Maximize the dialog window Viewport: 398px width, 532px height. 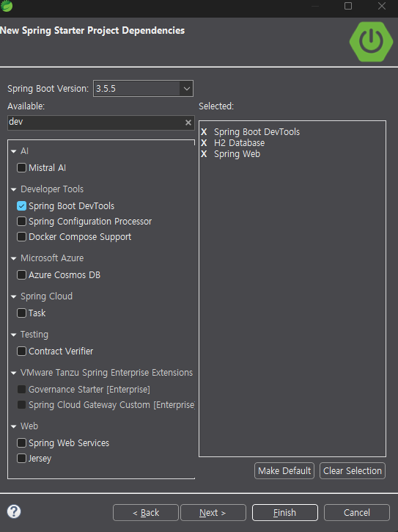(x=348, y=6)
